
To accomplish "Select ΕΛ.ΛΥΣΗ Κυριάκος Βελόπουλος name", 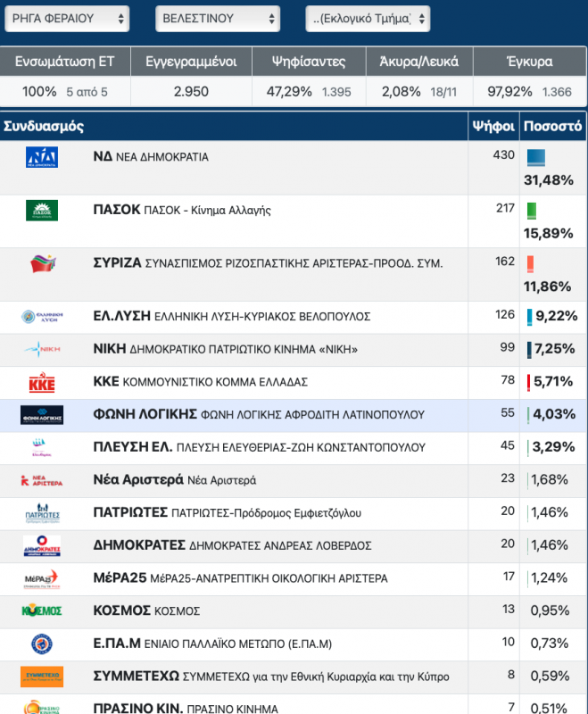I will tap(232, 317).
